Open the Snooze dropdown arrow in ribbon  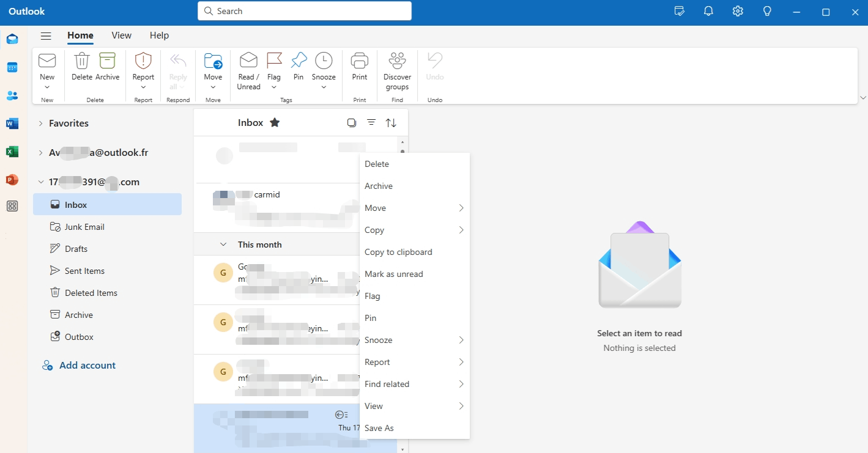click(x=324, y=87)
